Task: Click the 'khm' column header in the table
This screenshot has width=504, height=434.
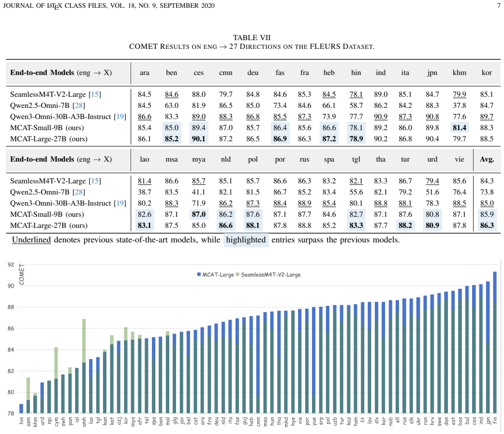Action: point(460,73)
